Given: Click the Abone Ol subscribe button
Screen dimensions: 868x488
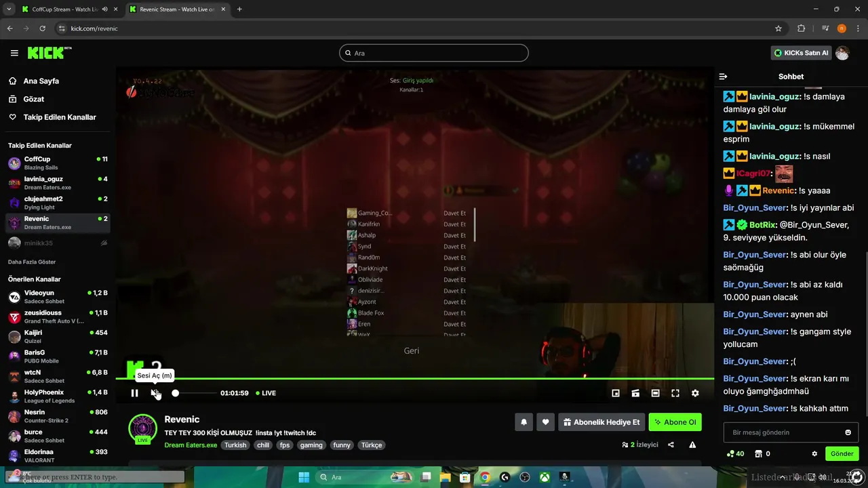Looking at the screenshot, I should click(x=675, y=422).
